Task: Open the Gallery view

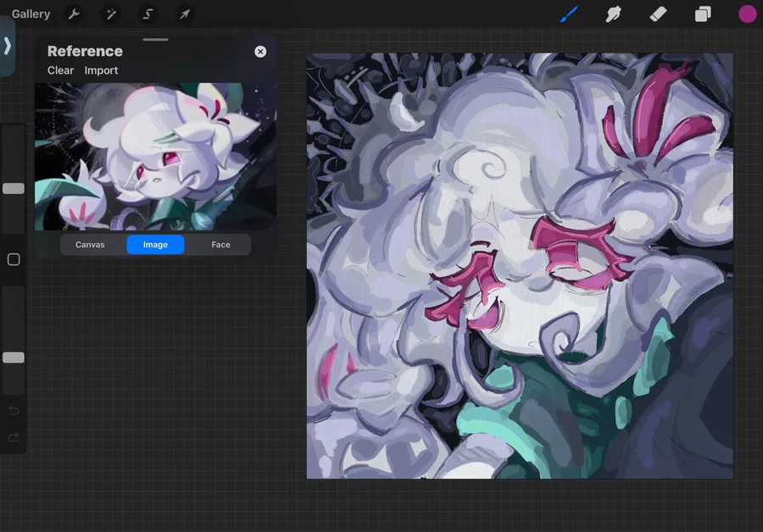Action: [x=31, y=14]
